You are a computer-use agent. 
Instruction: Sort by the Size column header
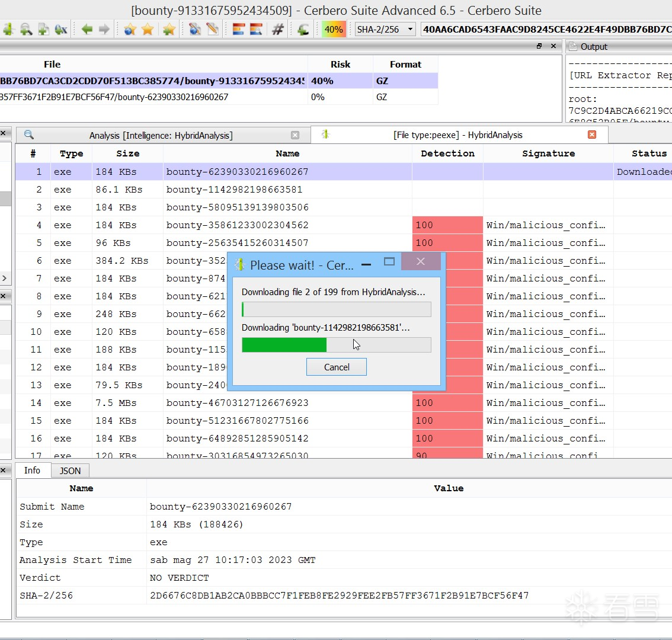click(x=128, y=153)
